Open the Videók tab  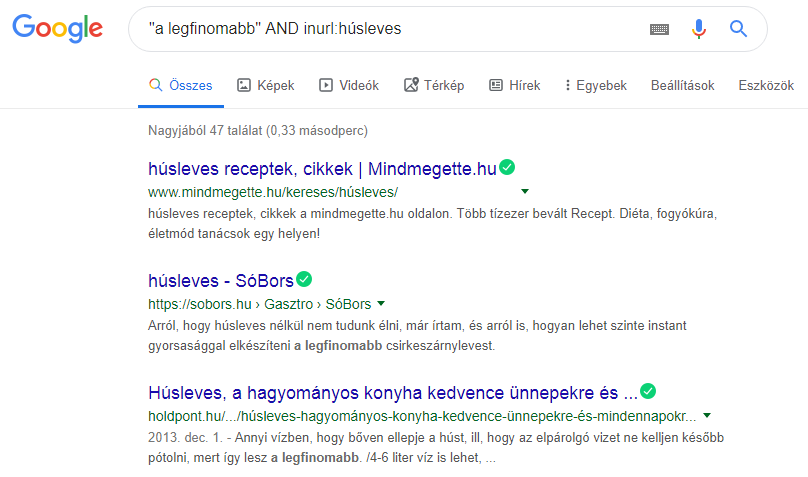(349, 86)
